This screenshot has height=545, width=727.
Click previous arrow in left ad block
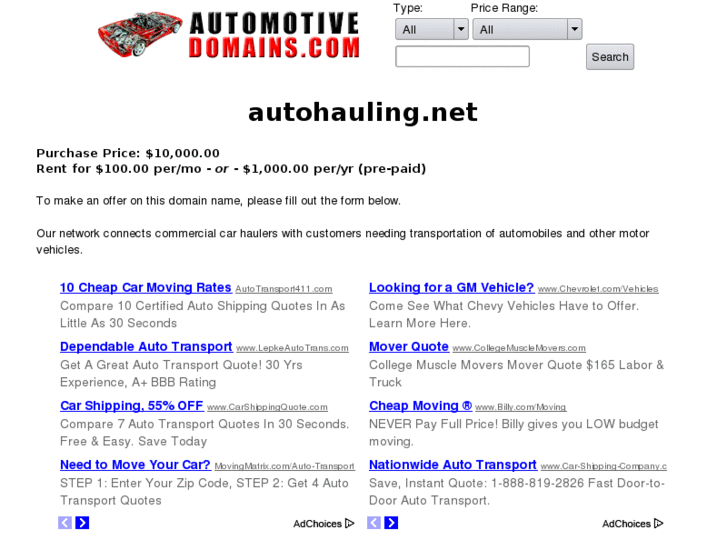65,523
